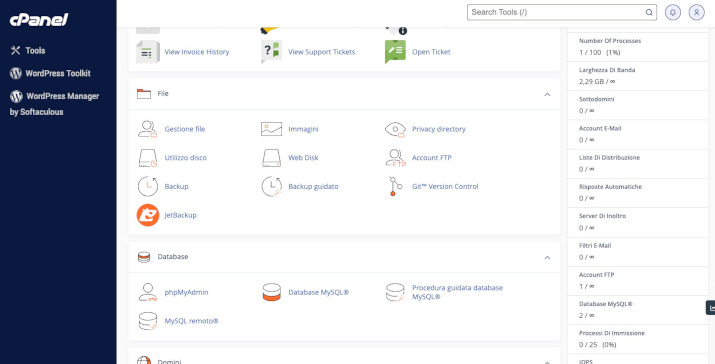
Task: Open Tools in the sidebar
Action: tap(28, 51)
